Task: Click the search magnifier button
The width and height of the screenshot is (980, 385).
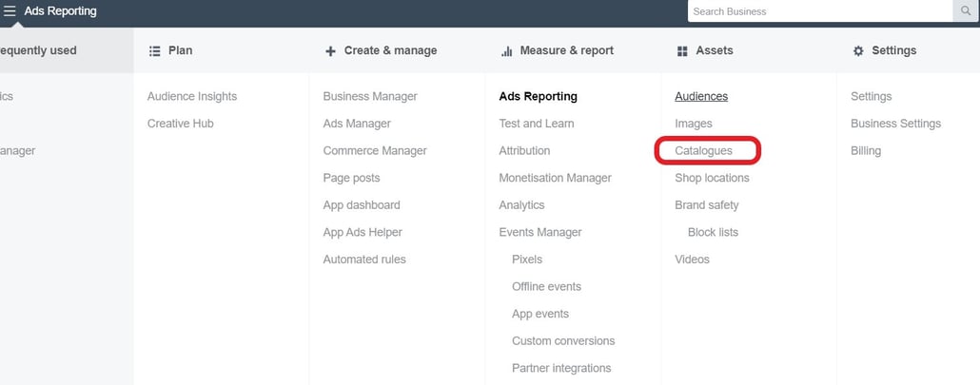Action: [x=966, y=11]
